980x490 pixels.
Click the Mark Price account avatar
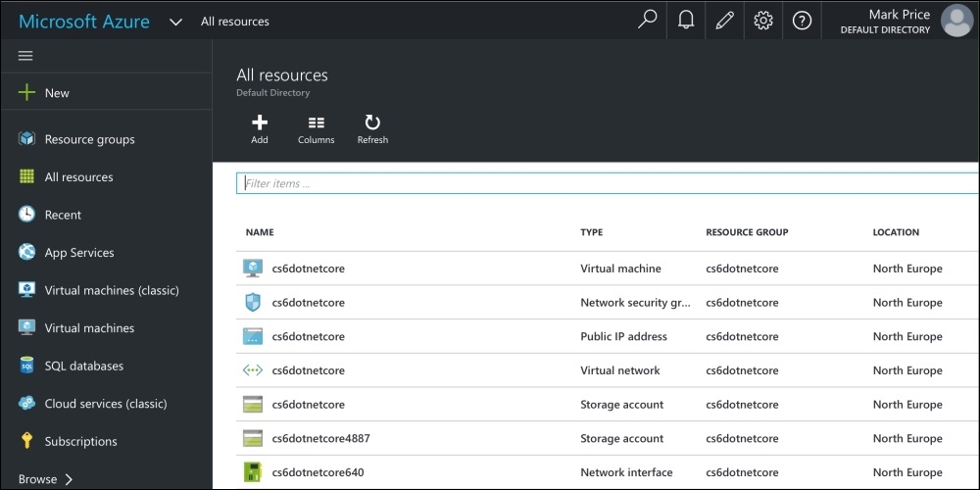(x=956, y=21)
